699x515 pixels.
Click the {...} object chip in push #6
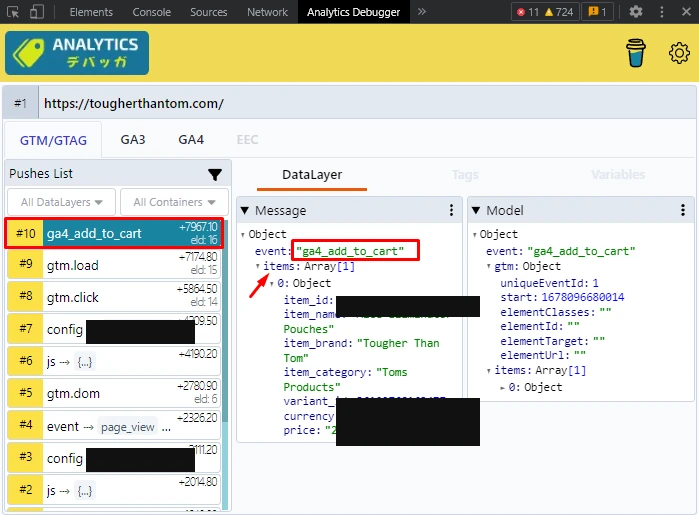tap(85, 363)
